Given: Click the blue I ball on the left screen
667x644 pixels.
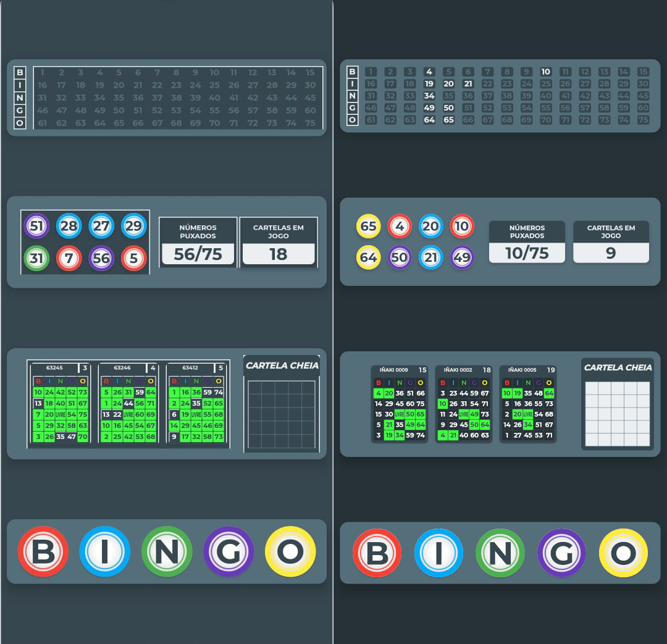Looking at the screenshot, I should tap(104, 552).
